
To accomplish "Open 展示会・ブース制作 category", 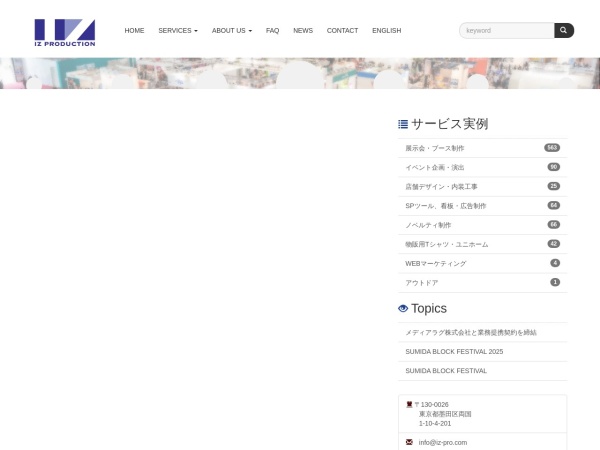I will click(x=435, y=148).
